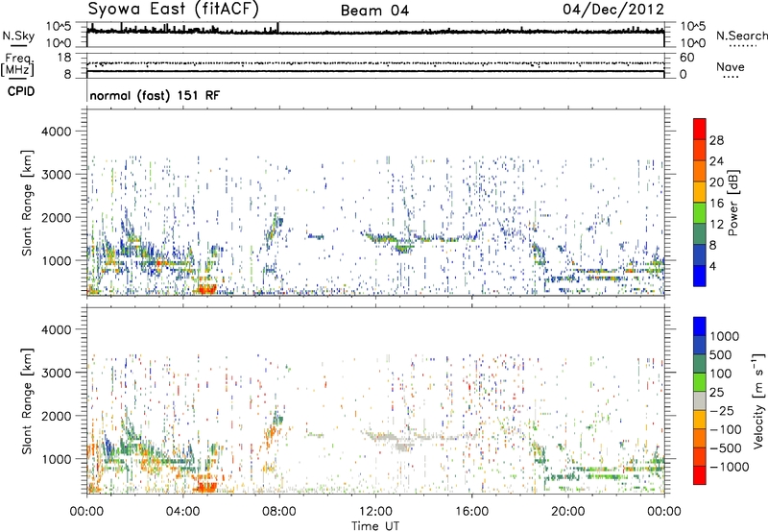Click the "12:00" time tick label
768x532 pixels.
coord(375,512)
